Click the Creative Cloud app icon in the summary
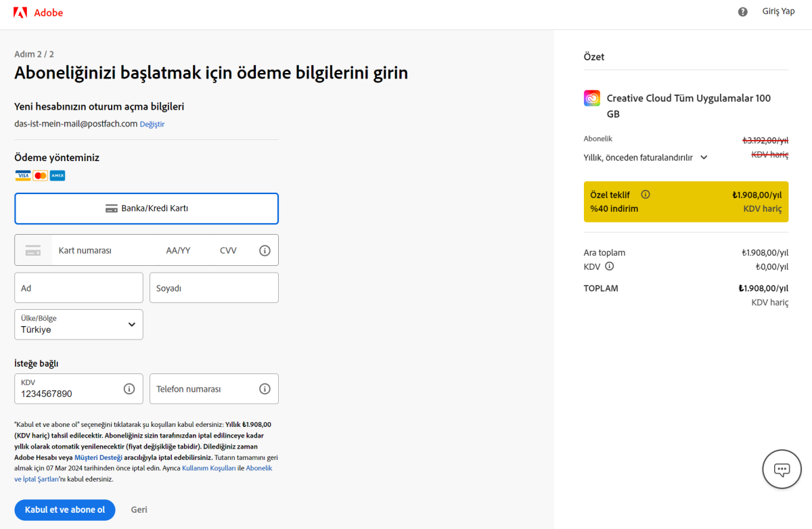Screen dimensions: 812x529 pos(591,97)
